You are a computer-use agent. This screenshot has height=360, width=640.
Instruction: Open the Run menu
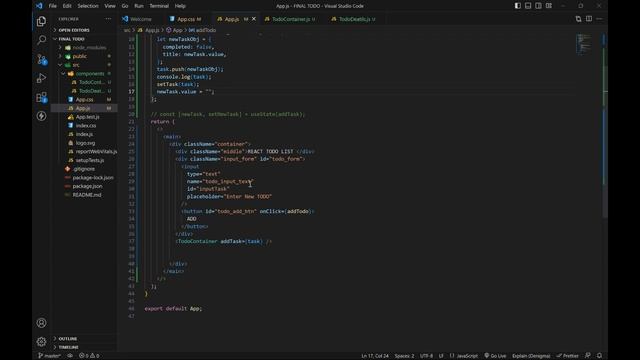coord(139,6)
